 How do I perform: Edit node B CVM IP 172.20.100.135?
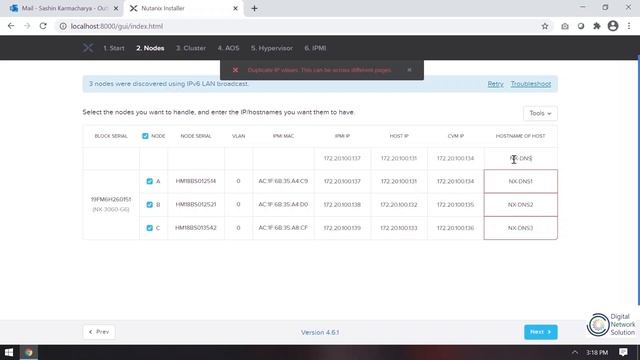pyautogui.click(x=456, y=204)
